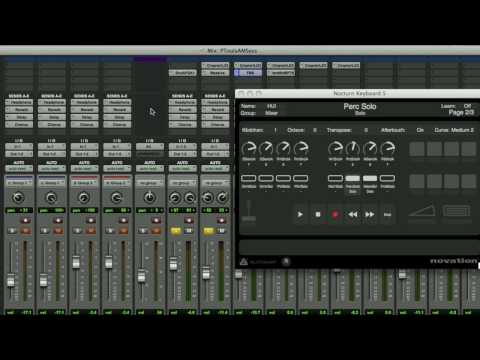Open Chorus send on fourth channel
This screenshot has height=360, width=480.
117,124
